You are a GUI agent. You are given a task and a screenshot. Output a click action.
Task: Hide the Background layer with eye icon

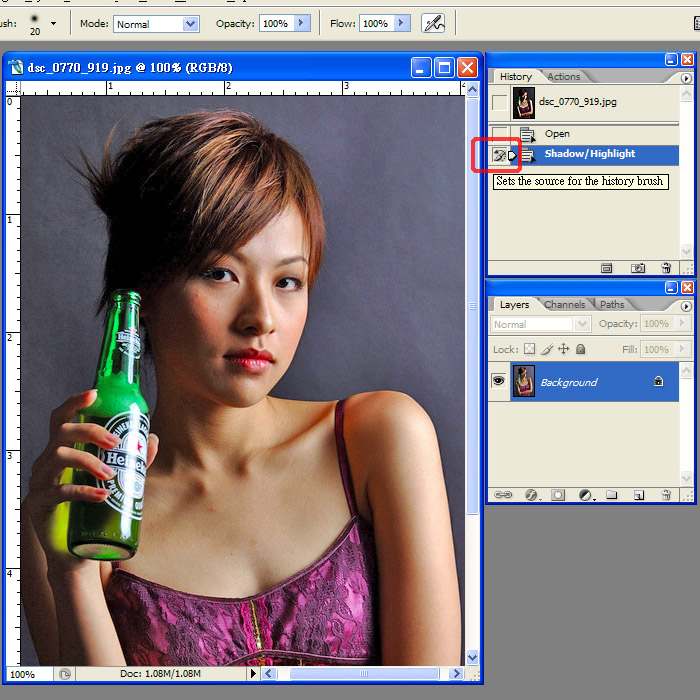pos(498,382)
